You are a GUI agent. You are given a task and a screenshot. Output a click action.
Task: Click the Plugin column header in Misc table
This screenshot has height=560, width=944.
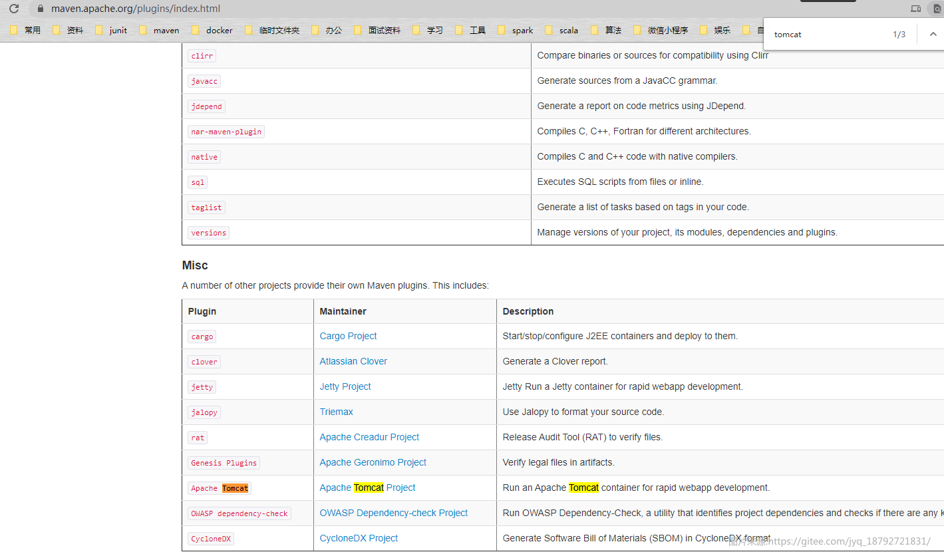click(x=202, y=311)
